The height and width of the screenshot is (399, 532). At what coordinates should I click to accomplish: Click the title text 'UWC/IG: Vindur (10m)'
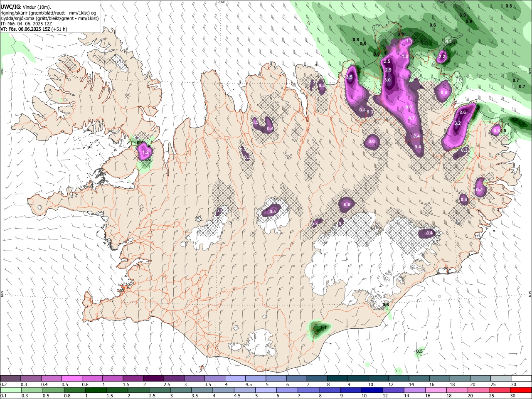click(x=26, y=7)
